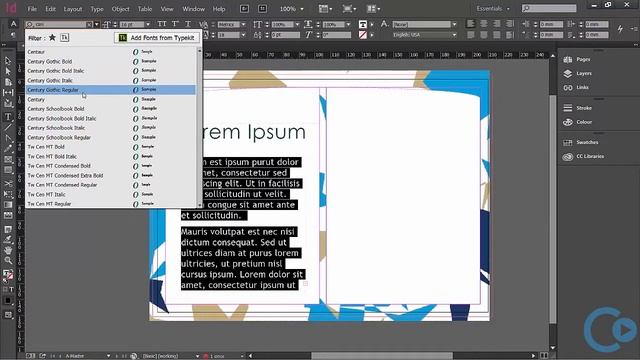Select the Selection tool arrow

[8, 60]
